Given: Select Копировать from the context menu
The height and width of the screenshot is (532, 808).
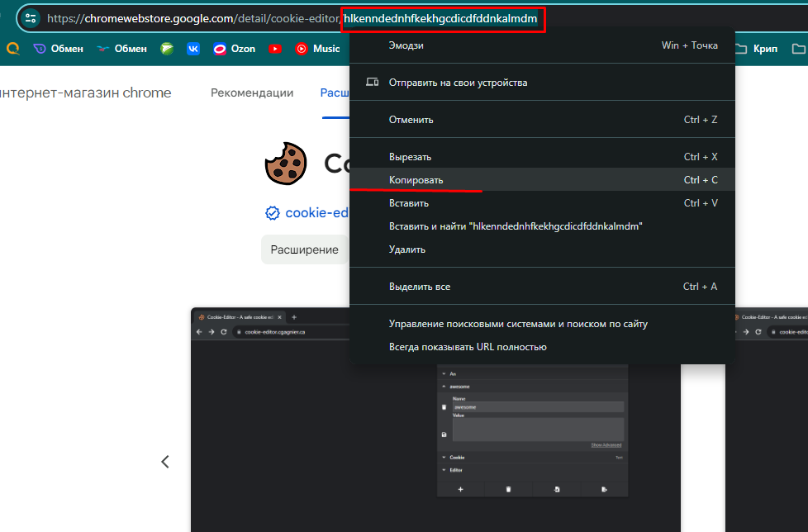Looking at the screenshot, I should (415, 179).
